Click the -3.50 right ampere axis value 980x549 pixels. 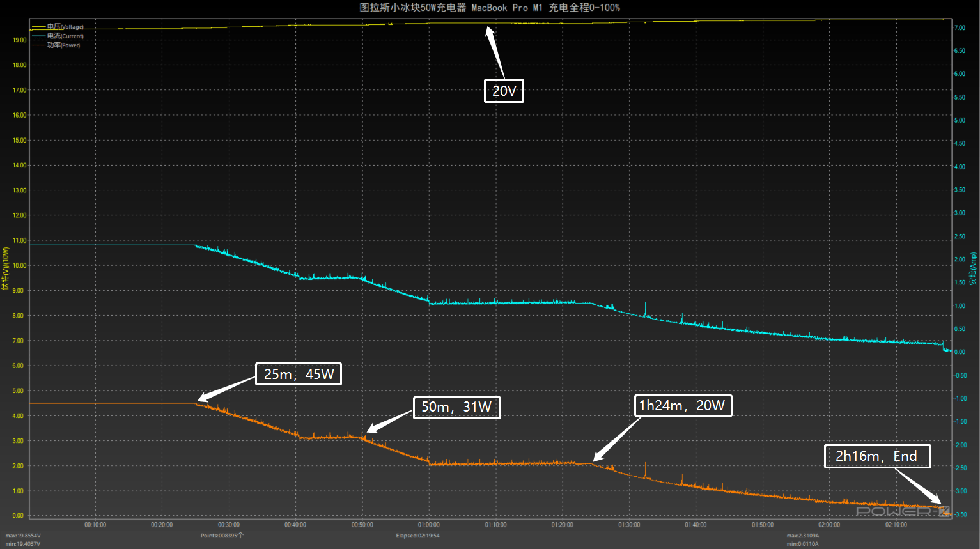point(960,514)
